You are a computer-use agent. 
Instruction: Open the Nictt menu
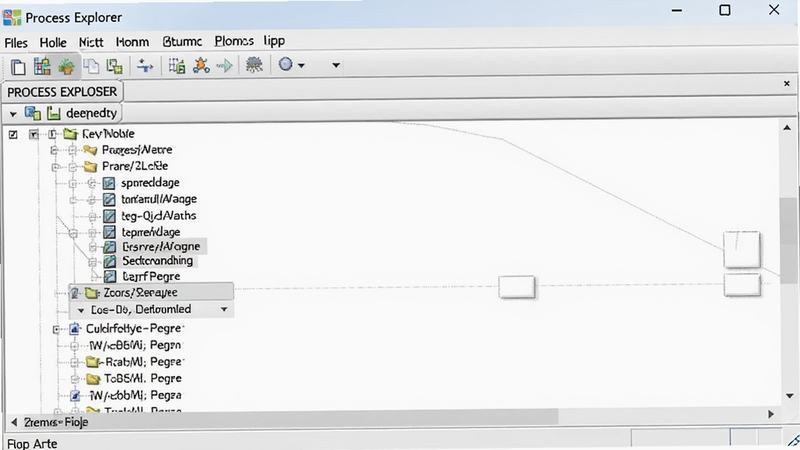(91, 42)
